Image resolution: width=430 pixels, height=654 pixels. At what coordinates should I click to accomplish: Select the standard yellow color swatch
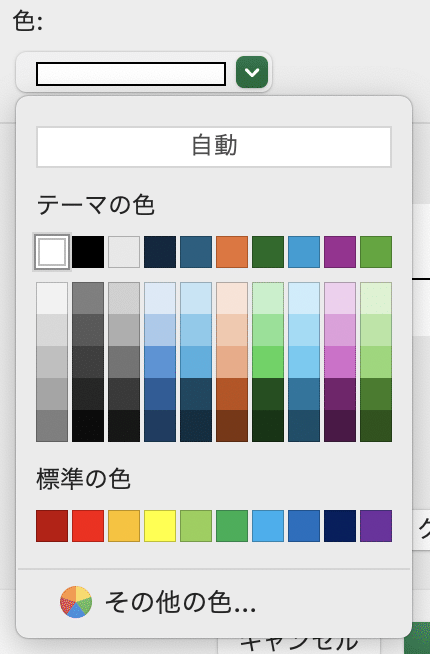(x=160, y=526)
